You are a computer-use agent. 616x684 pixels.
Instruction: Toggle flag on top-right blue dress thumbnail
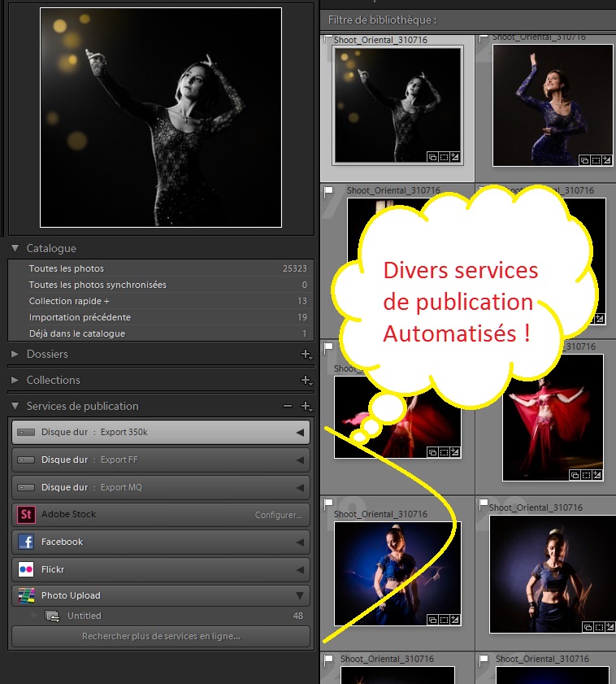tap(484, 37)
